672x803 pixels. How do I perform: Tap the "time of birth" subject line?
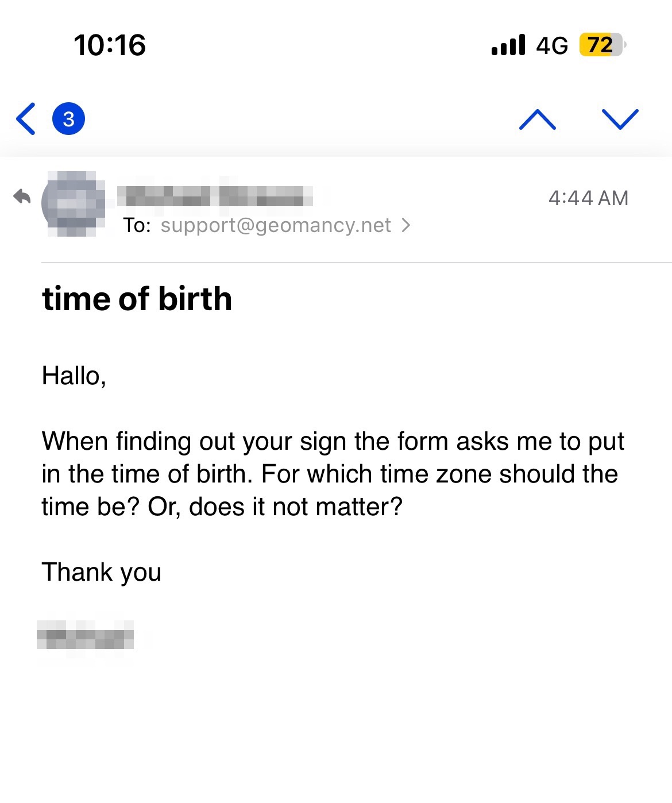coord(137,299)
